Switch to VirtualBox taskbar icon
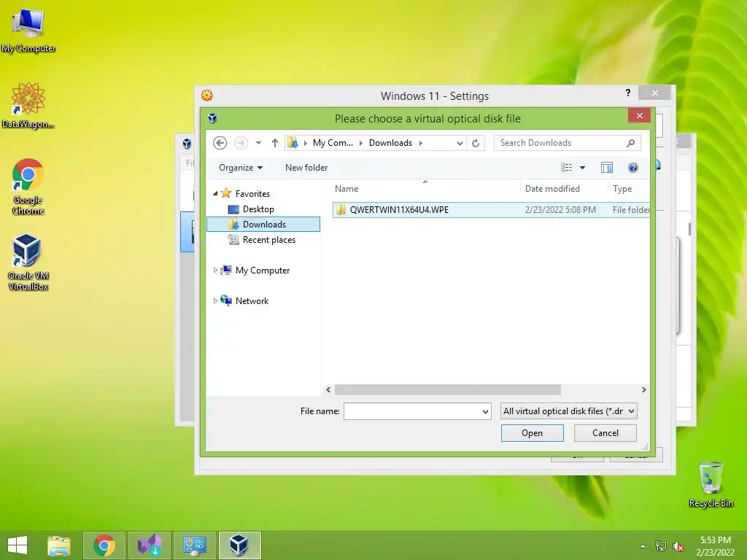Viewport: 747px width, 560px height. click(239, 545)
